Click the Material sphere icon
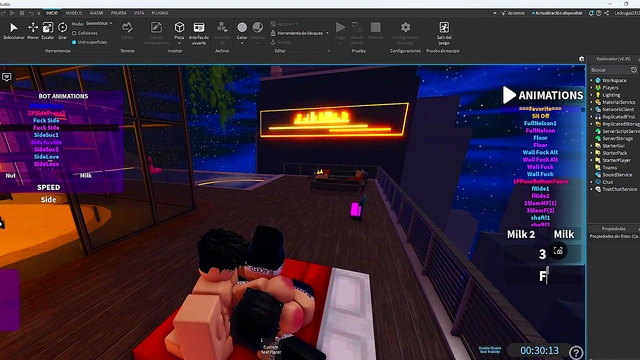The image size is (640, 360). [x=258, y=27]
